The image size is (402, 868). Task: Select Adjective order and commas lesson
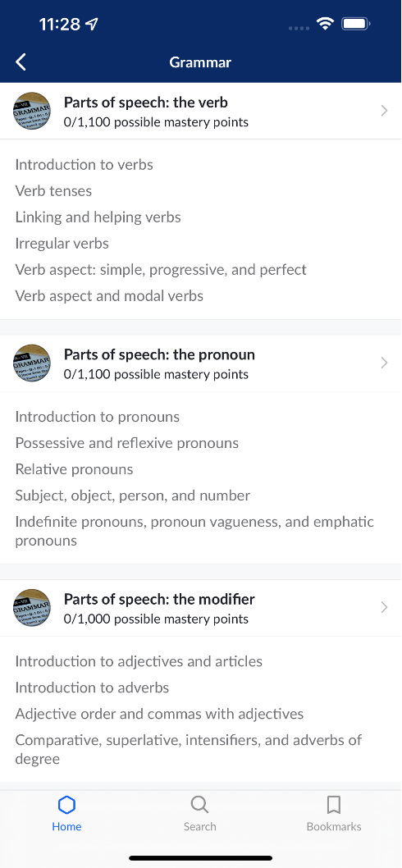tap(159, 714)
